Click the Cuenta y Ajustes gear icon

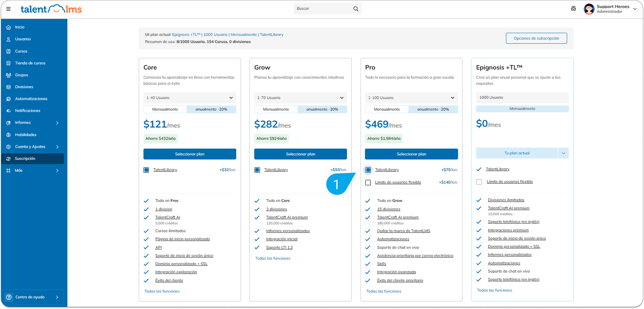[x=9, y=147]
